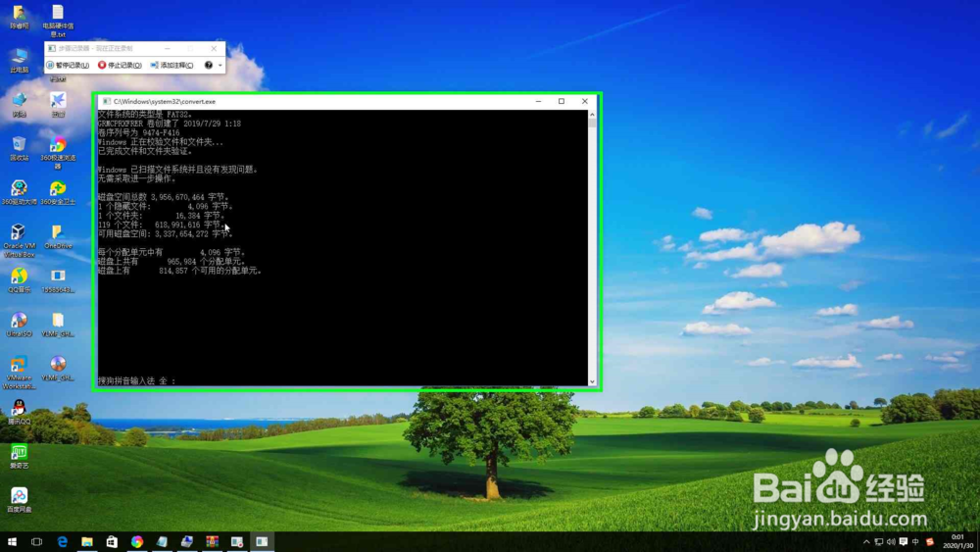The height and width of the screenshot is (552, 980).
Task: Launch 360驱动大师 desktop shortcut
Action: pyautogui.click(x=20, y=192)
